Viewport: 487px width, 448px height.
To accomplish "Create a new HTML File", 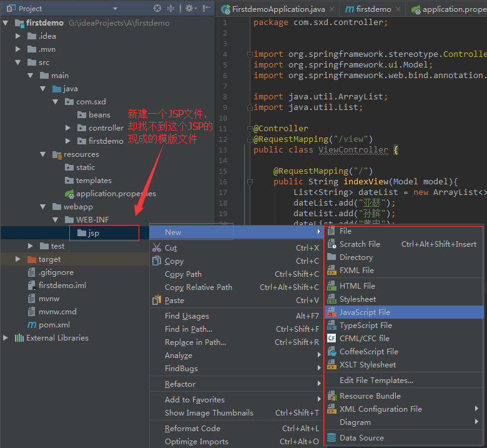I will point(404,286).
